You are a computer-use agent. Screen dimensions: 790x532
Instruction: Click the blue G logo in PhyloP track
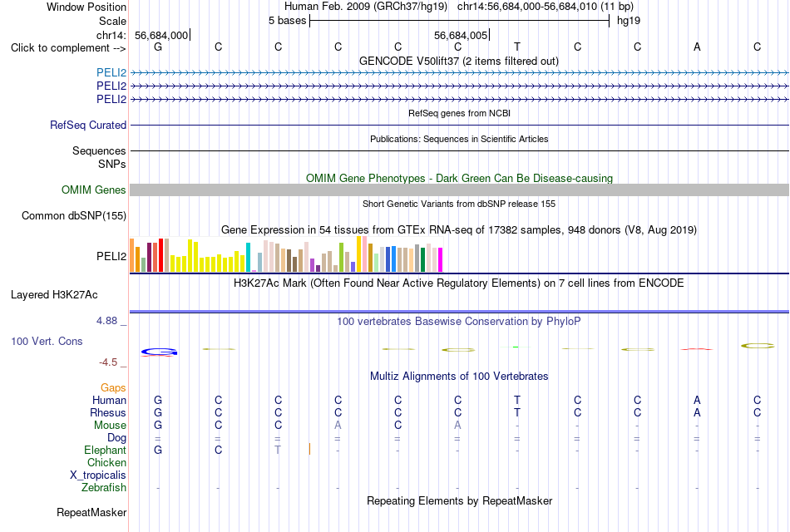(159, 352)
